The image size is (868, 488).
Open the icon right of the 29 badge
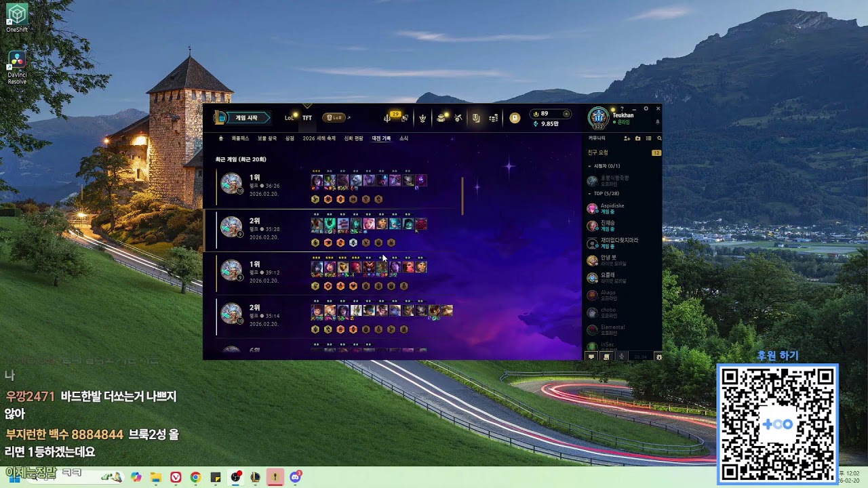pyautogui.click(x=404, y=118)
